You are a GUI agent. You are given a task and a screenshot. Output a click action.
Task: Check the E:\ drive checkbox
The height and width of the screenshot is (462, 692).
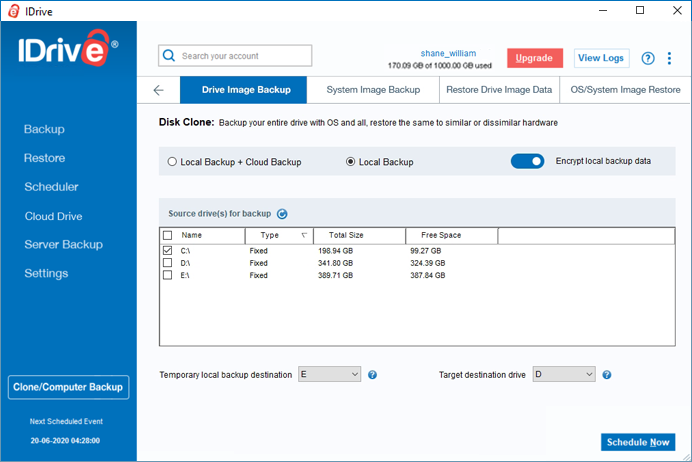[x=167, y=275]
